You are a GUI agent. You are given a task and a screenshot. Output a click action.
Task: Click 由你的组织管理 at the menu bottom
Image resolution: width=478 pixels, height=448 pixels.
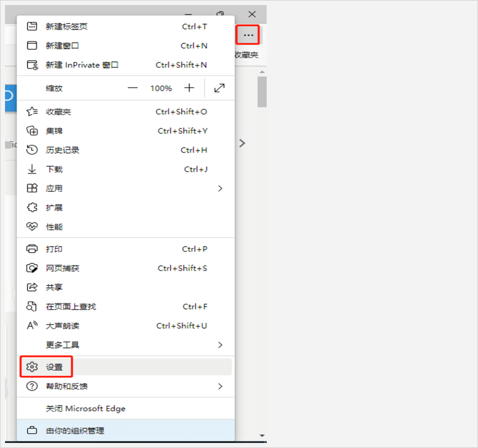[75, 430]
